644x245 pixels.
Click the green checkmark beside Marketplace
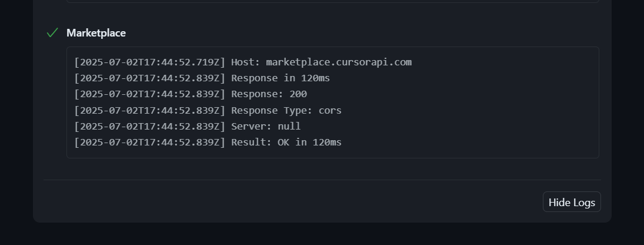pyautogui.click(x=52, y=33)
